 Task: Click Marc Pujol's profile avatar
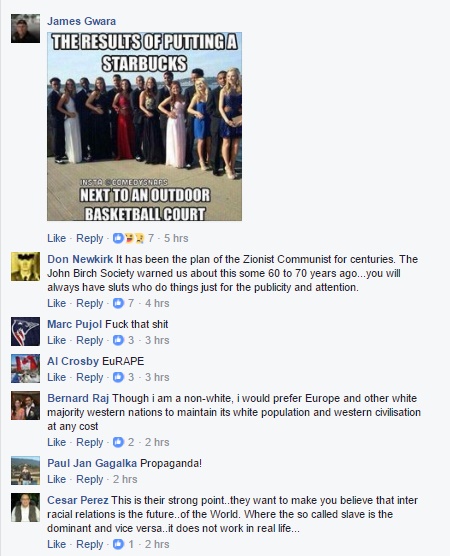pos(25,332)
